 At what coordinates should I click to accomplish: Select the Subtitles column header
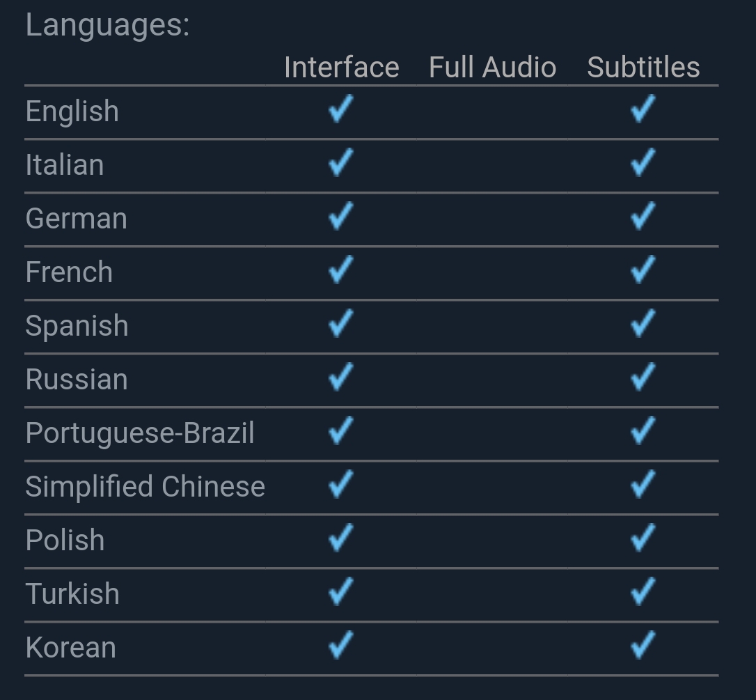(x=643, y=67)
